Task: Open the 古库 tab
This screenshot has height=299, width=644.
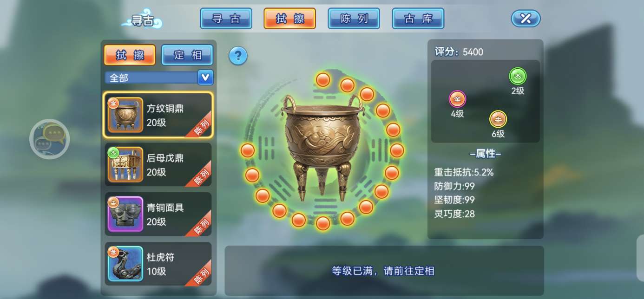Action: (x=418, y=19)
